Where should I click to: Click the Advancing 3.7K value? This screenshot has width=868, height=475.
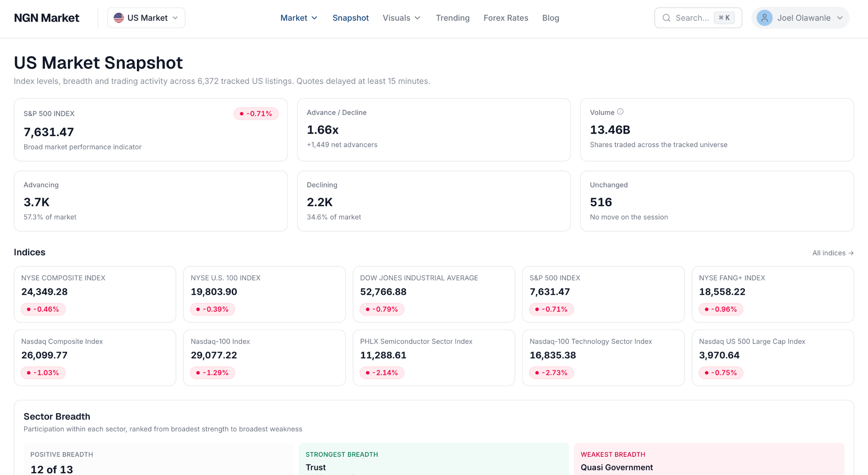pos(36,202)
